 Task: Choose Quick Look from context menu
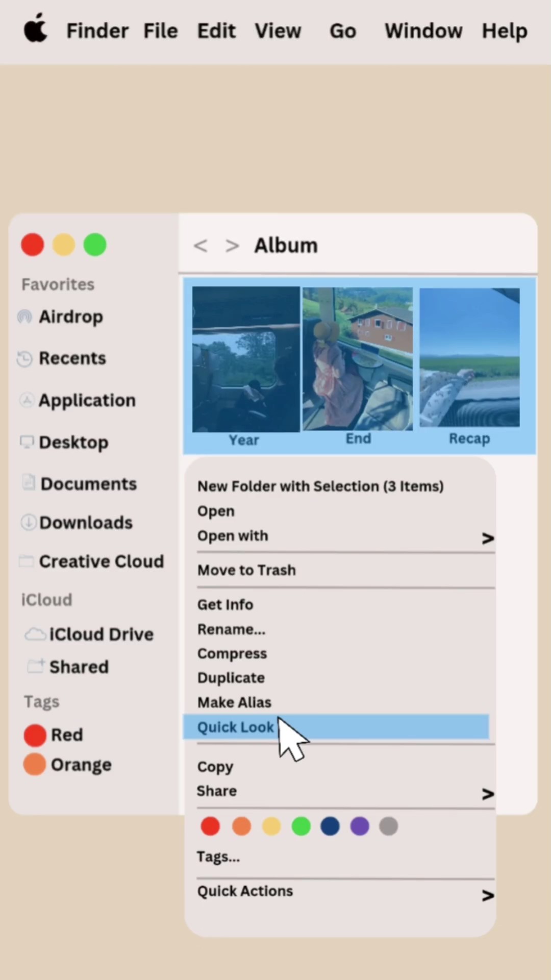tap(236, 727)
